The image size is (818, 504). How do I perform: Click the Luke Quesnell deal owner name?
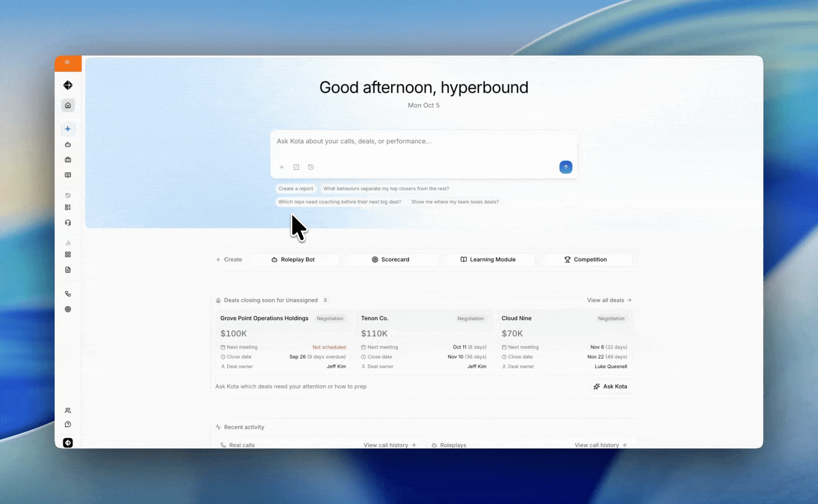[x=611, y=366]
